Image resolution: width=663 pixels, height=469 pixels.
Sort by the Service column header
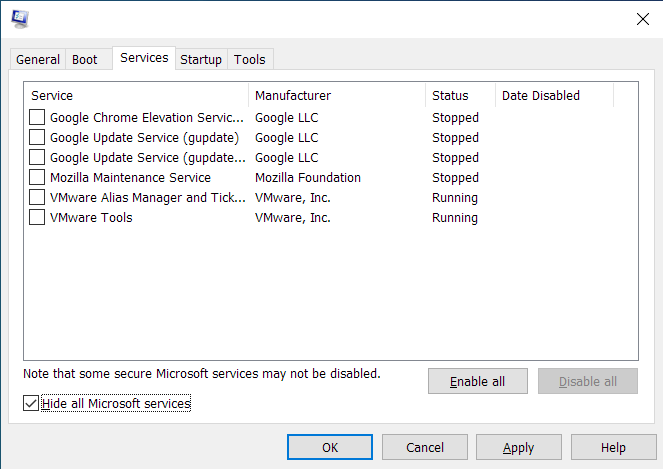coord(136,96)
